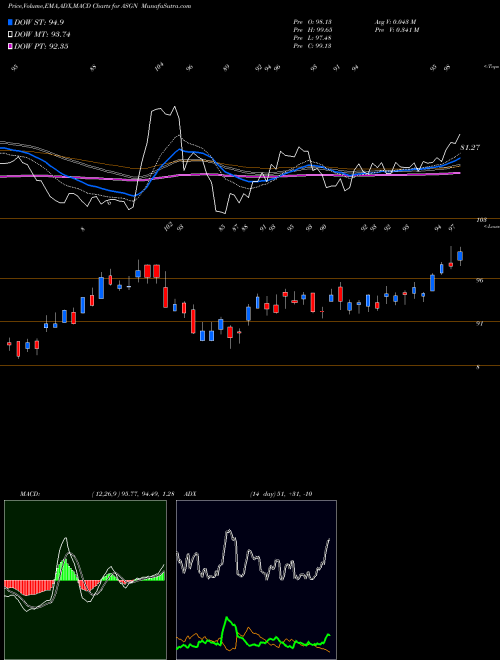This screenshot has width=500, height=660.
Task: Click the 'ADX' panel heading
Action: tap(191, 494)
